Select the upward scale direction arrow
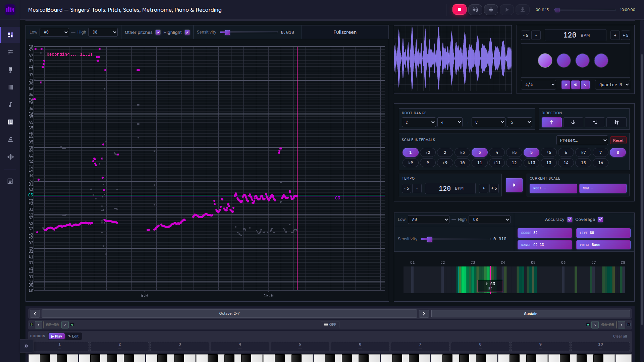 tap(551, 122)
